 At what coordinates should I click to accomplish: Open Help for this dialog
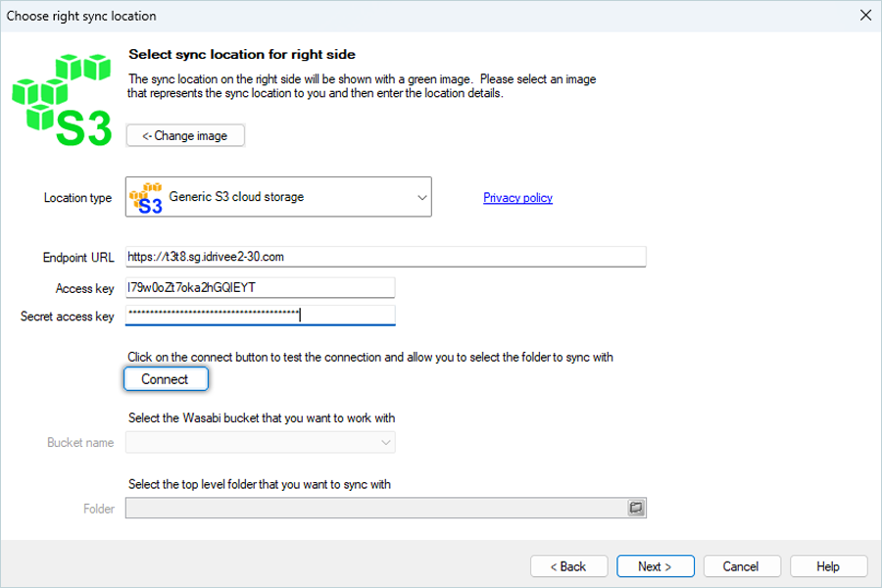tap(828, 566)
